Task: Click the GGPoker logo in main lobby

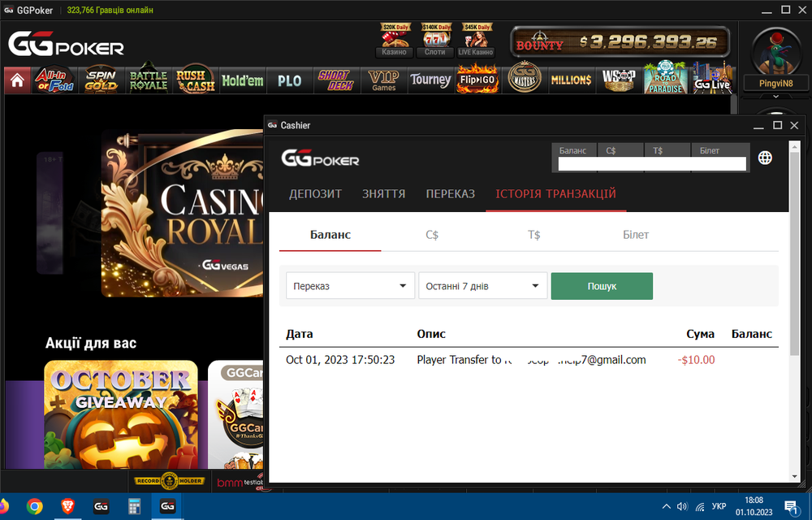Action: click(x=66, y=45)
